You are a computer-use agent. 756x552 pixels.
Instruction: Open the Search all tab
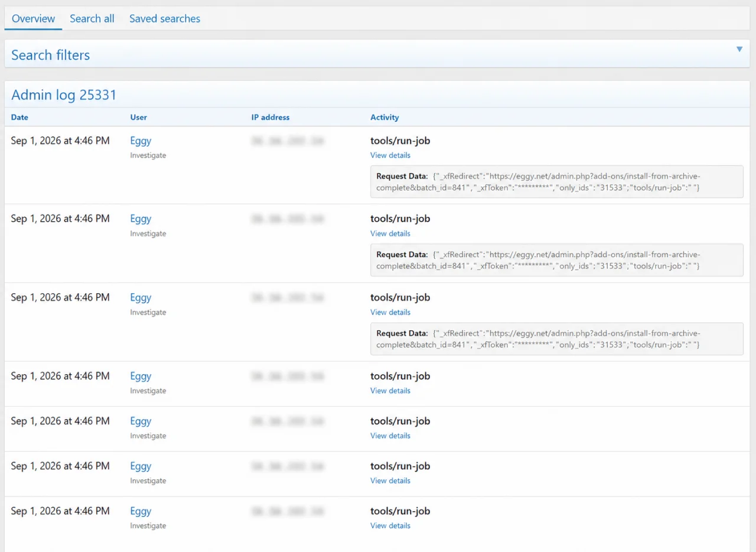[92, 18]
